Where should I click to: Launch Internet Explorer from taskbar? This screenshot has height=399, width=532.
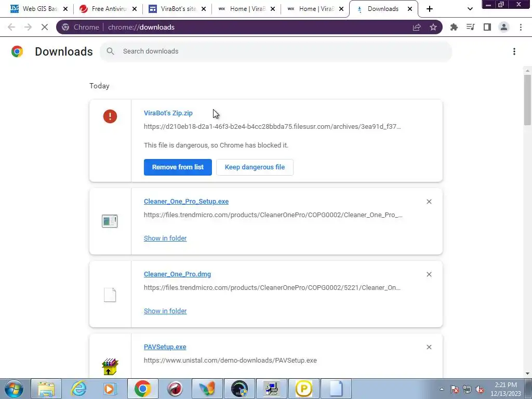pos(79,389)
